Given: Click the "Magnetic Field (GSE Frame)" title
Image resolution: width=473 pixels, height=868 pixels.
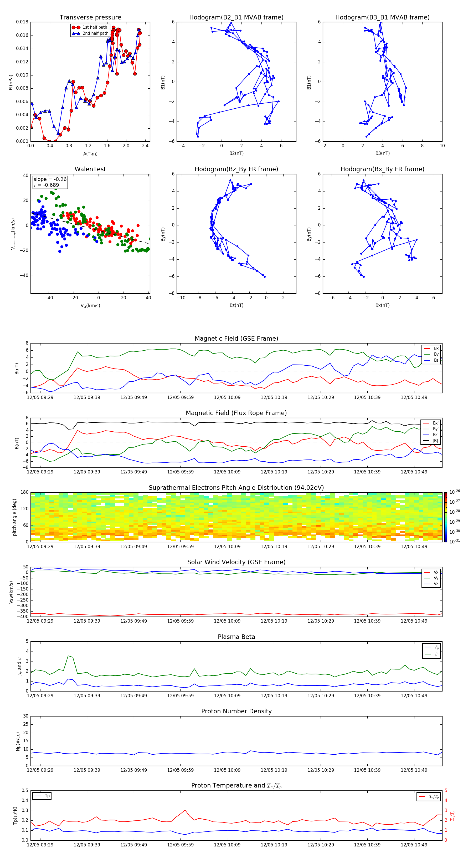Looking at the screenshot, I should tap(236, 339).
